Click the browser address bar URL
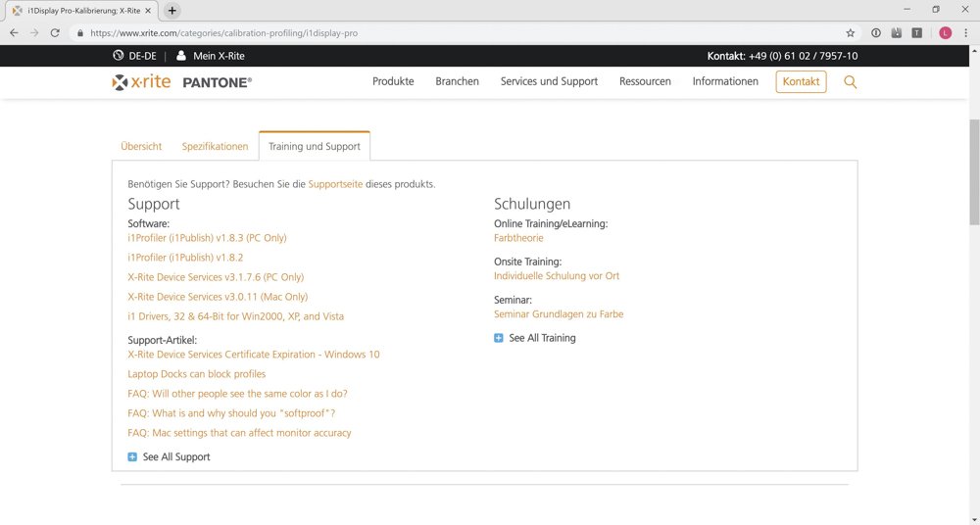Viewport: 980px width, 525px height. pos(223,32)
